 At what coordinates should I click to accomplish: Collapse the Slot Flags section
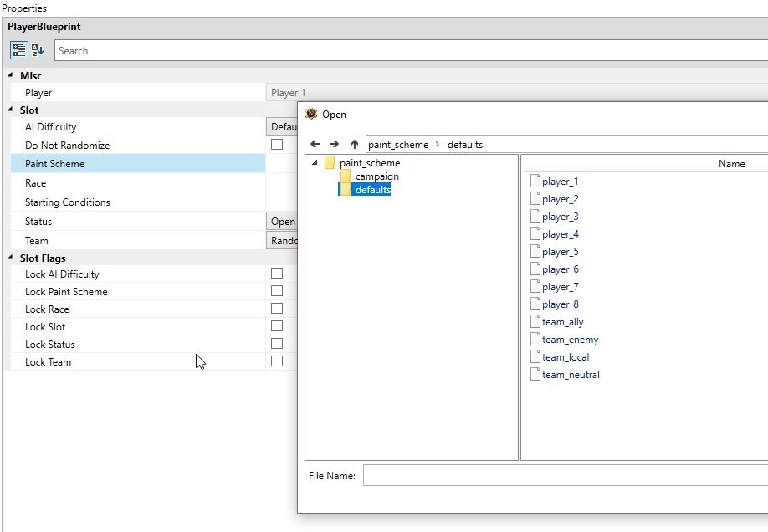click(10, 258)
